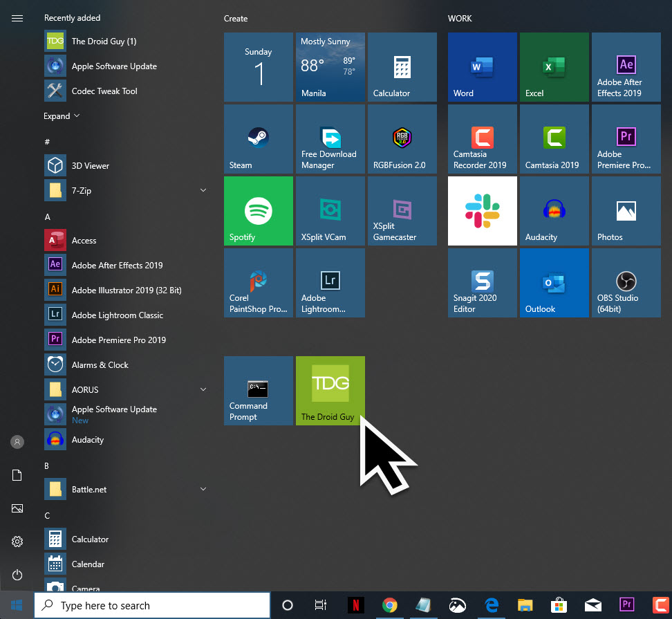Open the Sunday calendar tile
This screenshot has width=672, height=619.
[x=259, y=67]
